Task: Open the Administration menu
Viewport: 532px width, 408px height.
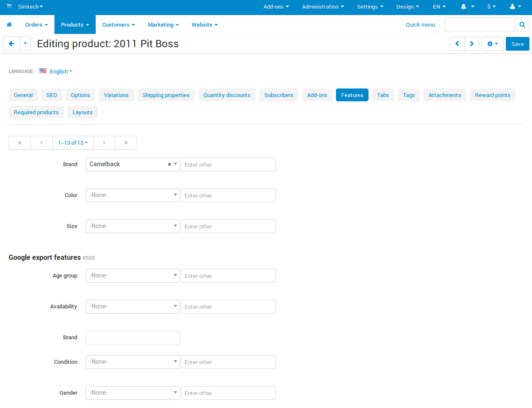Action: (323, 7)
